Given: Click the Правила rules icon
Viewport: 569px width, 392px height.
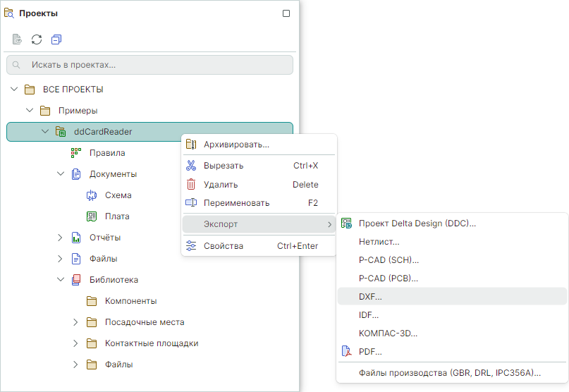Looking at the screenshot, I should tap(76, 153).
